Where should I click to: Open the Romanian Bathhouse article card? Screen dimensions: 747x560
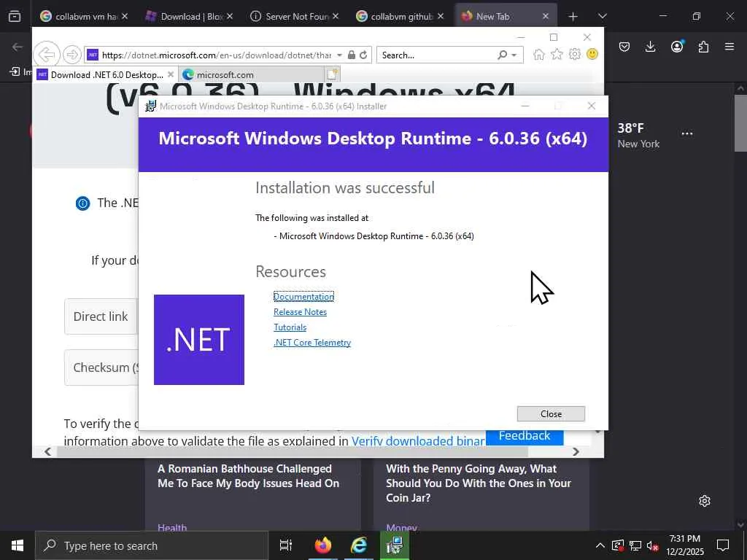pos(252,494)
